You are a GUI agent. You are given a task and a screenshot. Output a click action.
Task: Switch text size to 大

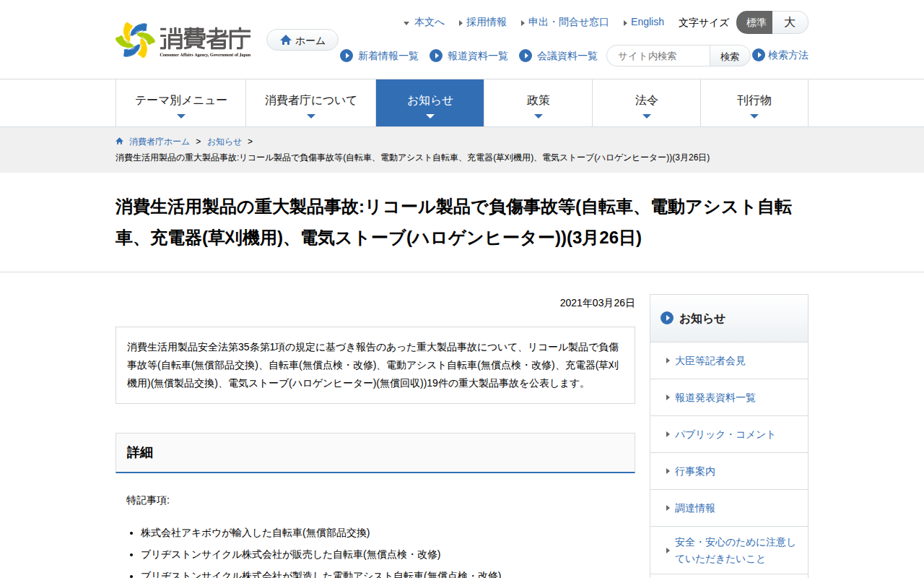[790, 22]
